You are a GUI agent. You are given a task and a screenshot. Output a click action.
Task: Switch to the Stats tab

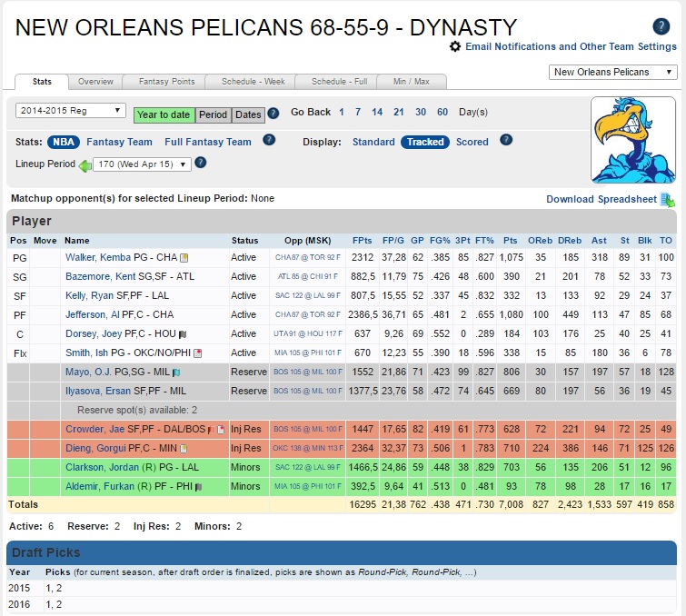coord(42,82)
